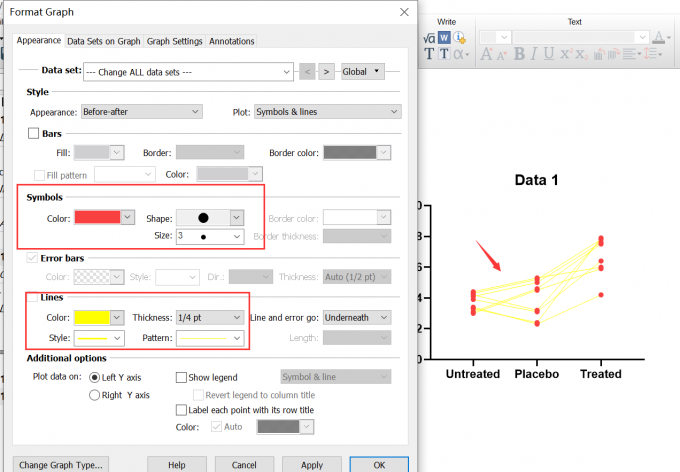Open the symbol Shape dropdown
This screenshot has width=680, height=472.
click(210, 218)
